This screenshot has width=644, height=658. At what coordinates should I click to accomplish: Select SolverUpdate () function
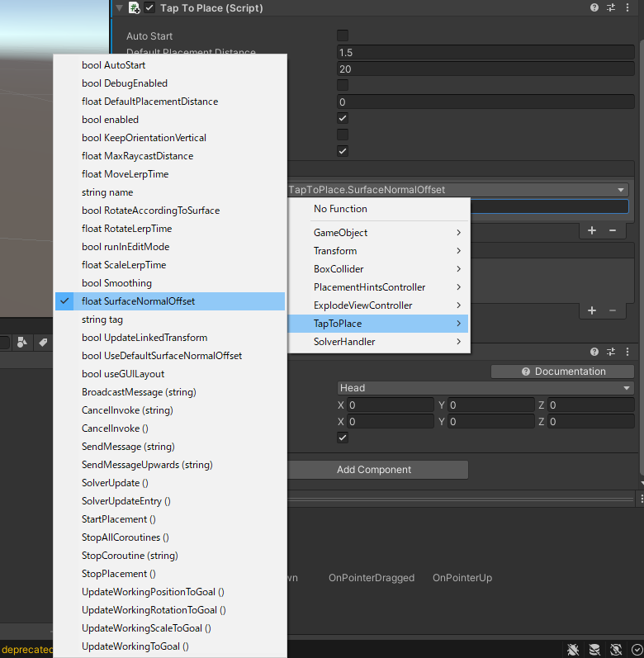(170, 483)
